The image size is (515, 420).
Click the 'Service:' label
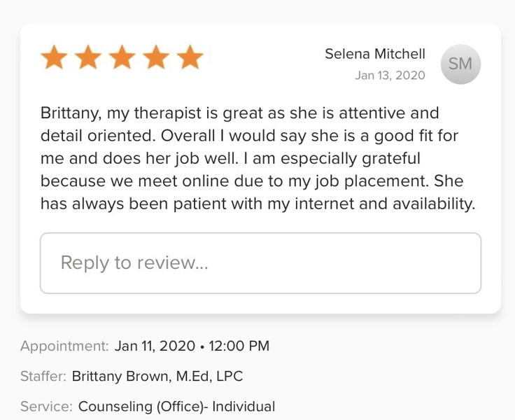tap(46, 406)
